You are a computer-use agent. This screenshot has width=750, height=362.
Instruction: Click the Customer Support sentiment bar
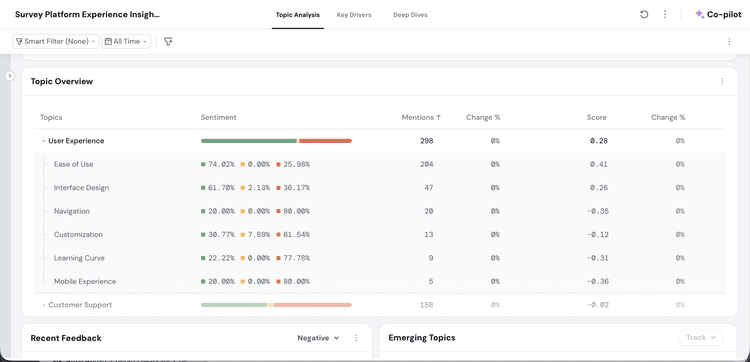[276, 305]
